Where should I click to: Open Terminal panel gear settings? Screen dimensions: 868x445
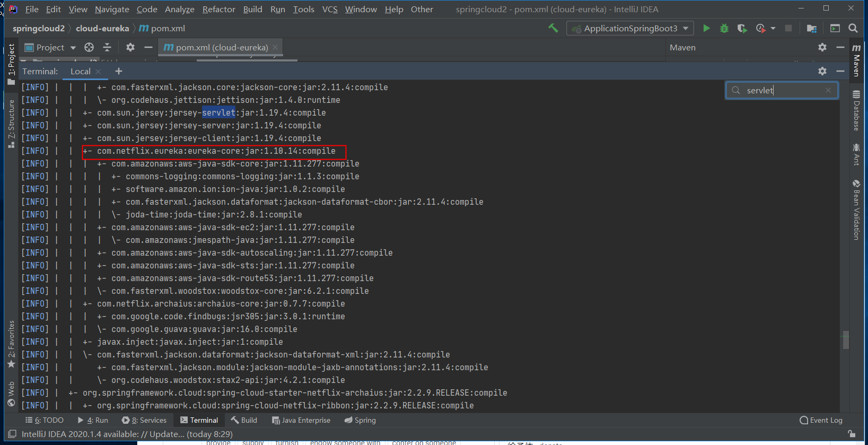tap(822, 71)
